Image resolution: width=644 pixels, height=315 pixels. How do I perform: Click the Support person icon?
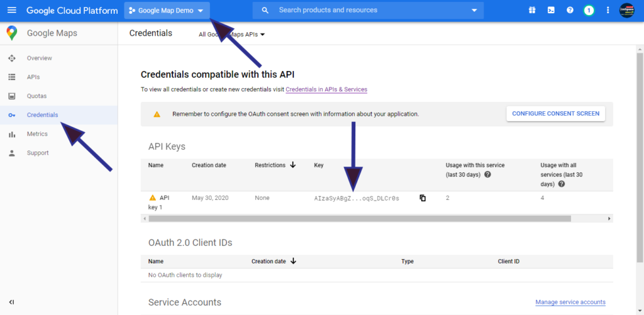tap(12, 153)
